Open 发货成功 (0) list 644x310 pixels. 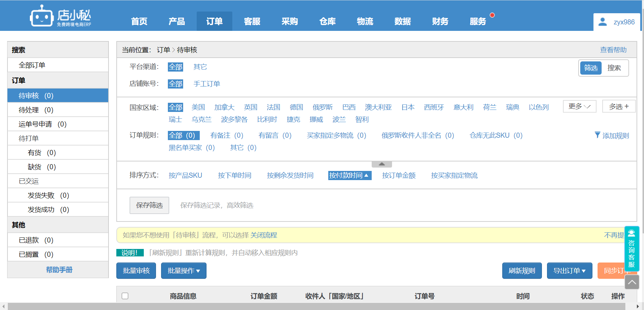pos(58,209)
